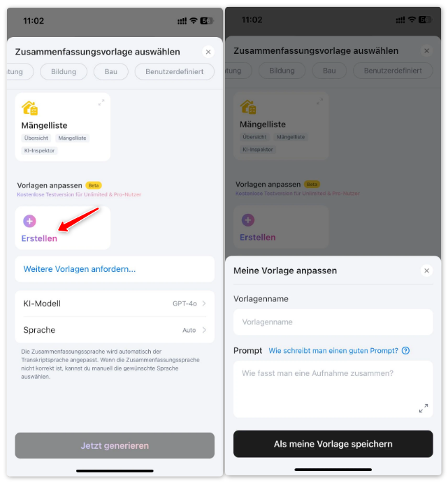Click the Wie fasst man eine Aufnahme prompt field
Screen dimensions: 448x483
[333, 389]
